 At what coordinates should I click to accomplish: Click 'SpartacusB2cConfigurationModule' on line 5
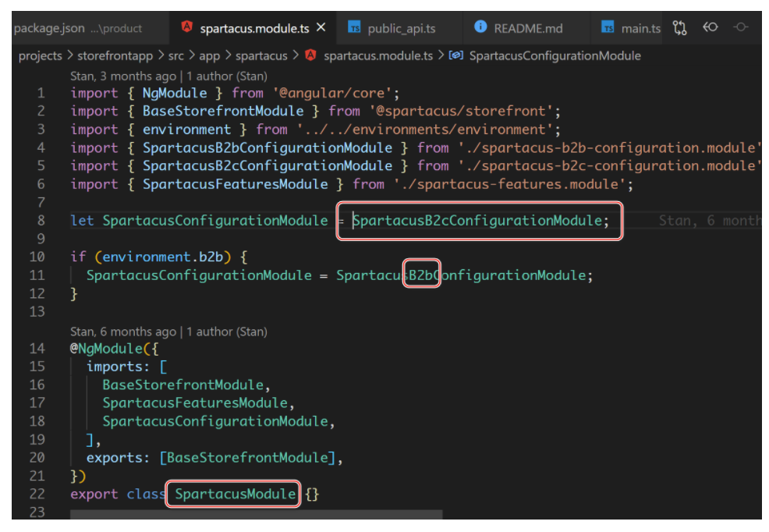pos(268,166)
